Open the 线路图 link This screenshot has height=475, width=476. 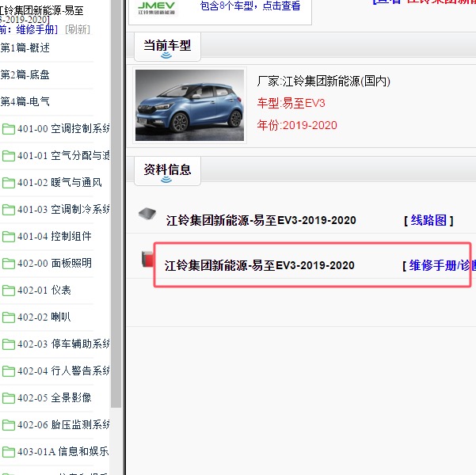[428, 220]
